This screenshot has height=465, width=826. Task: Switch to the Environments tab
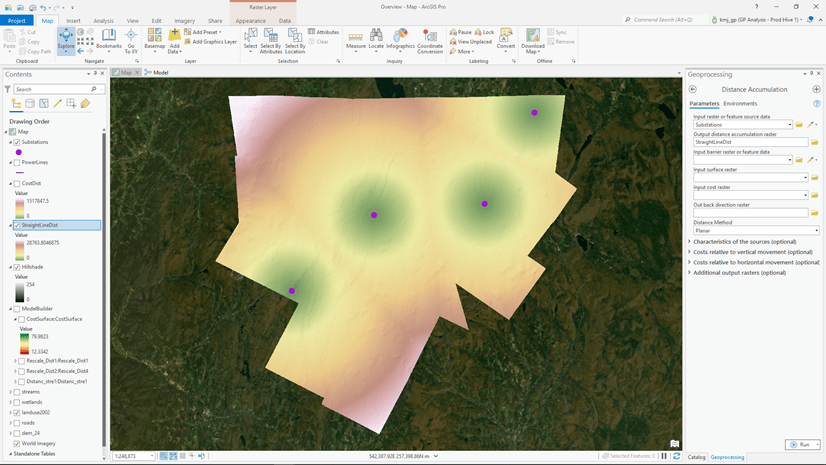click(740, 104)
